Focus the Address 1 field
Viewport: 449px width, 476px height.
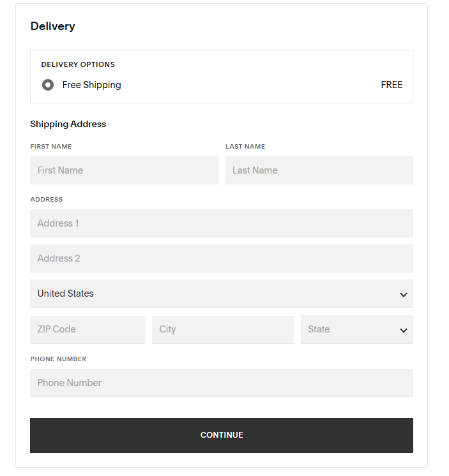pos(221,223)
